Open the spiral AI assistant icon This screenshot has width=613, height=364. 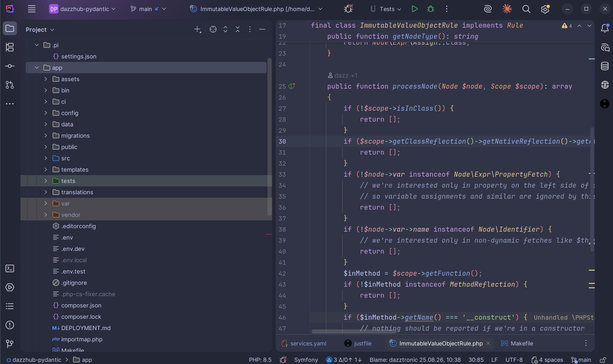point(488,9)
